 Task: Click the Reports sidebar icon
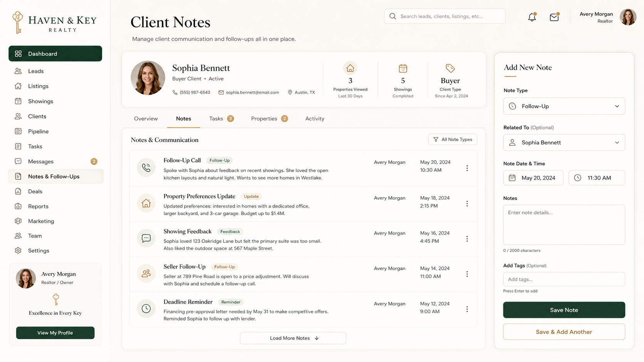pyautogui.click(x=18, y=206)
